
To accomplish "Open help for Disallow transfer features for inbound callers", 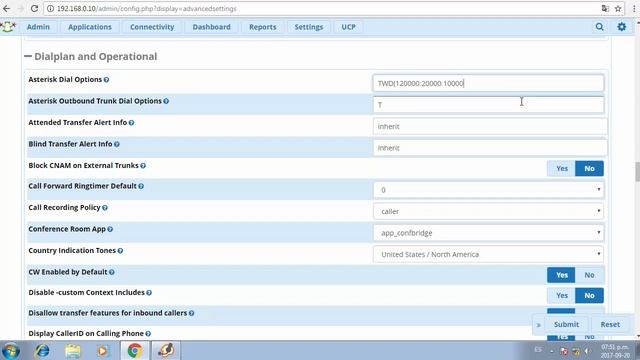I will [x=191, y=313].
